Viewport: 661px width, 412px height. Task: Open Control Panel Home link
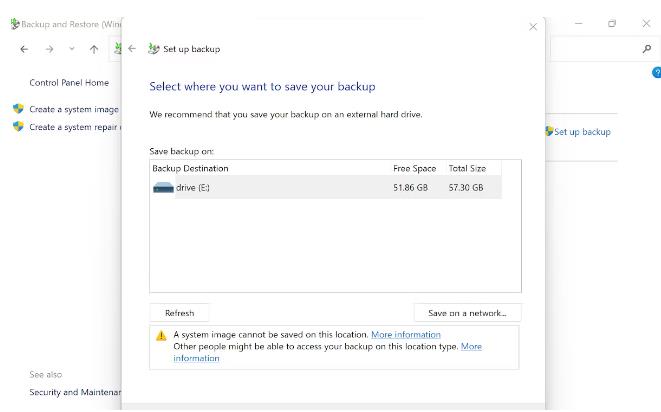[x=69, y=83]
